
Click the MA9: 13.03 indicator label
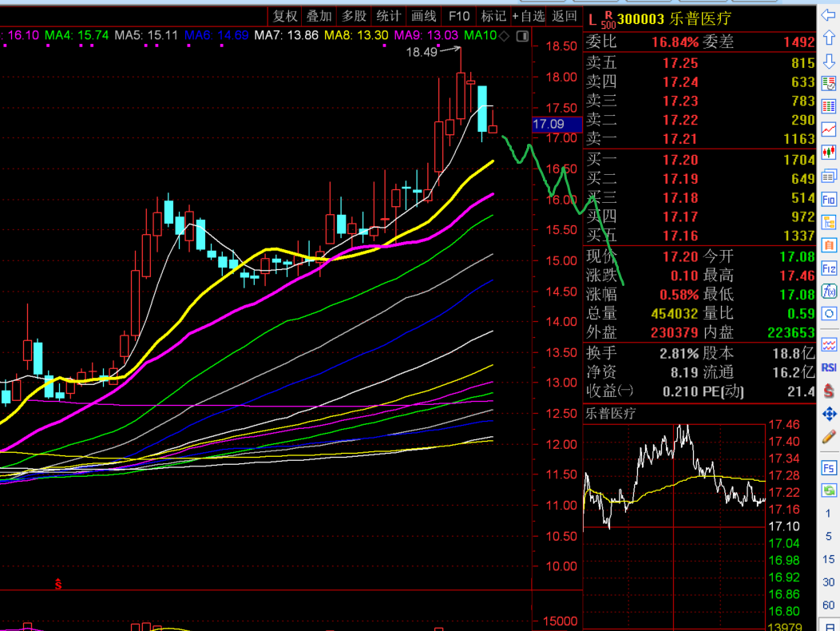426,35
